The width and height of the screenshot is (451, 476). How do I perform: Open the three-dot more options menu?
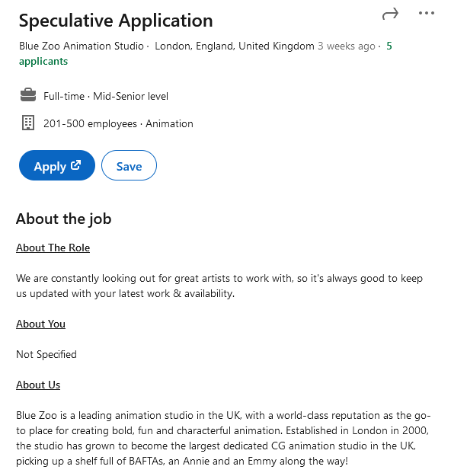pyautogui.click(x=427, y=13)
